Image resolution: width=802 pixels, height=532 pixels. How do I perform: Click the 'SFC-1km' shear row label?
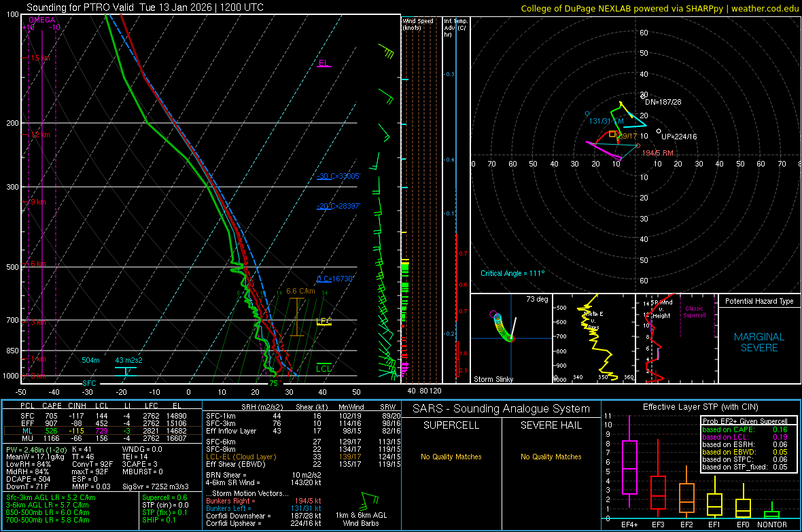tap(220, 416)
